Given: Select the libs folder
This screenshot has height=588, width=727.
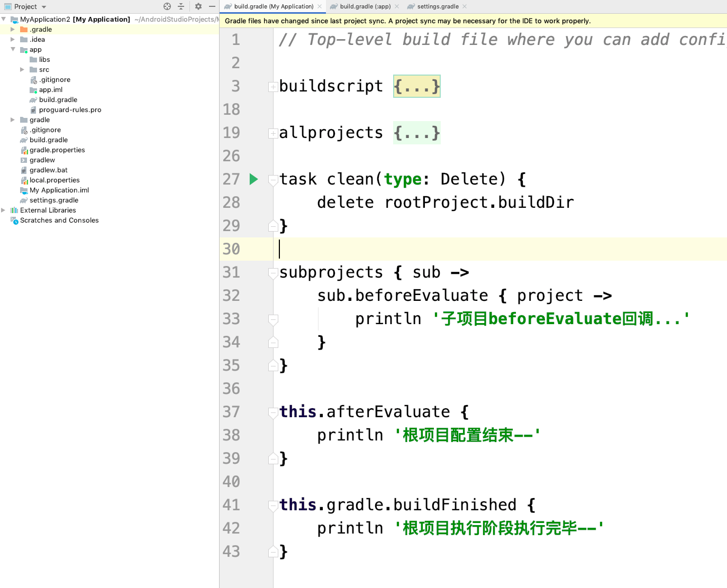Looking at the screenshot, I should tap(44, 60).
